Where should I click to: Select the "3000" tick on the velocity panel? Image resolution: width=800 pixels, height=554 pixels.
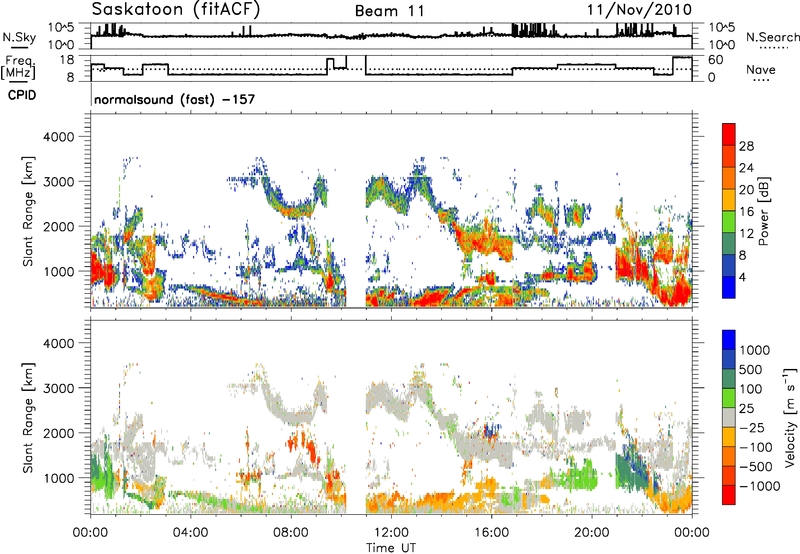[59, 388]
